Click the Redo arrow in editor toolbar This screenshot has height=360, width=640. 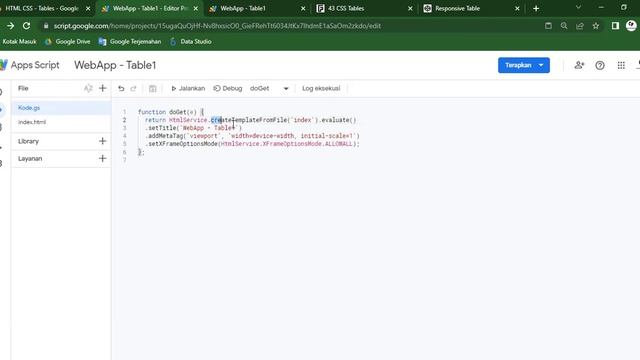tap(133, 88)
